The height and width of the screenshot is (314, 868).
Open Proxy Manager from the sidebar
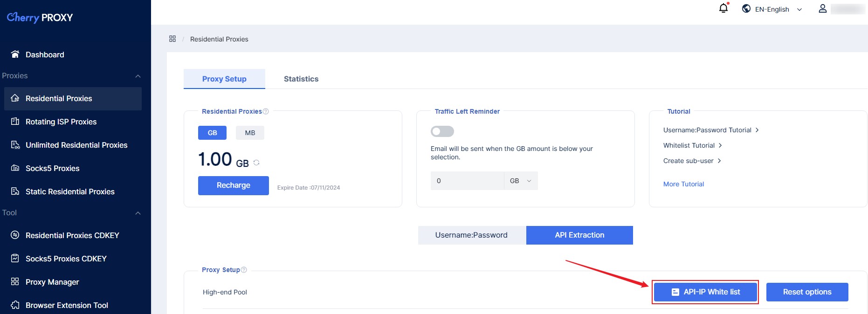(x=52, y=282)
